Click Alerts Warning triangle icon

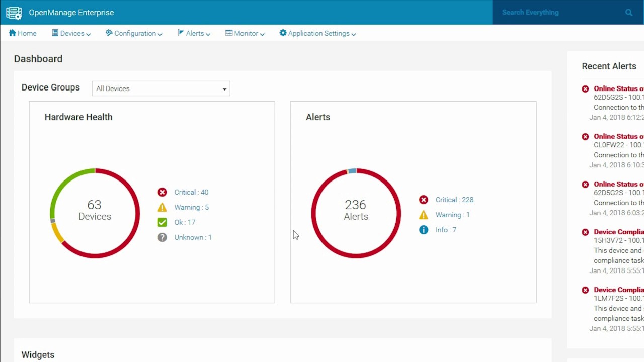(424, 215)
